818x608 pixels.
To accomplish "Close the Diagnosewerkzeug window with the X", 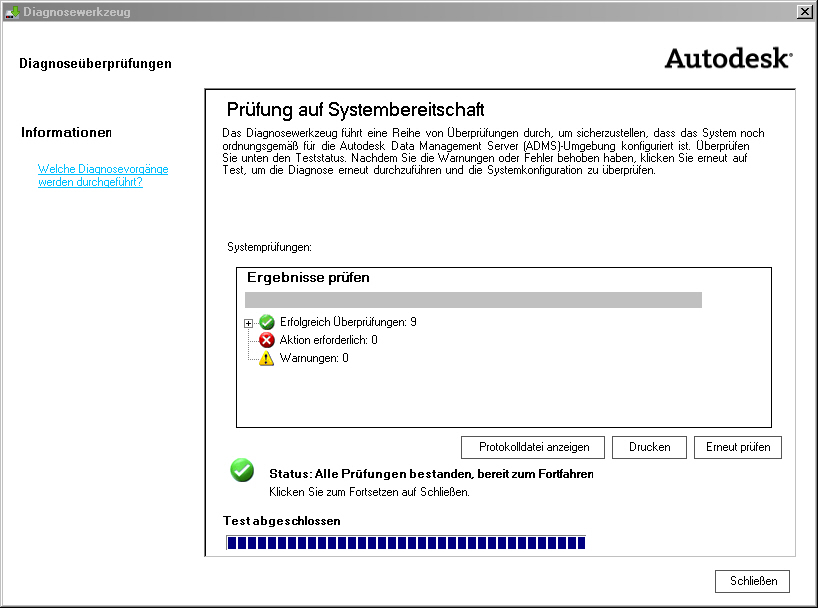I will 805,11.
